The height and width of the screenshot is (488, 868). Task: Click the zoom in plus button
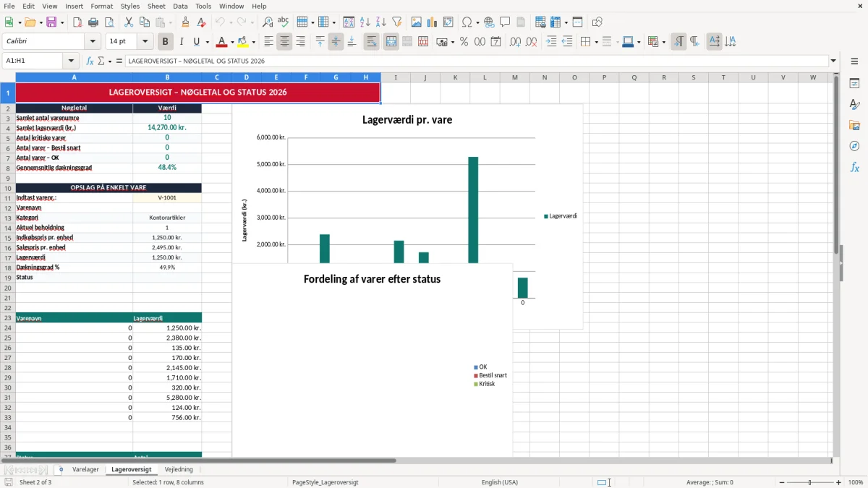click(838, 482)
